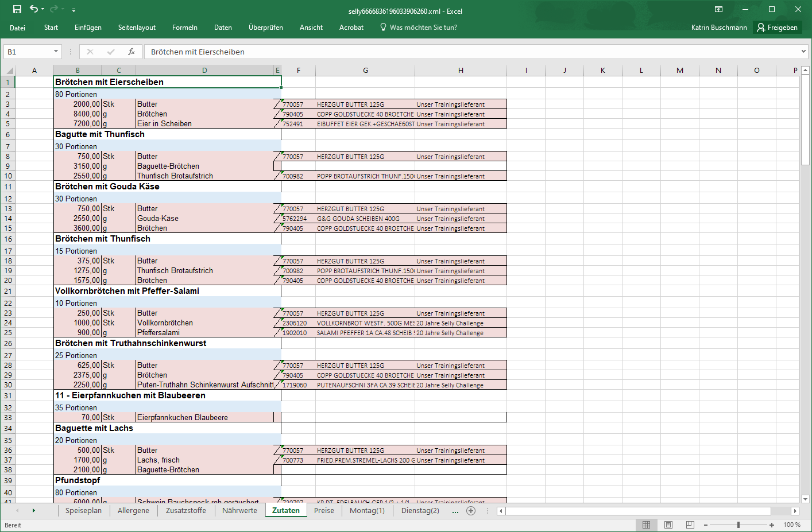Image resolution: width=812 pixels, height=532 pixels.
Task: Open Ribbon Display Options icon
Action: pos(718,10)
